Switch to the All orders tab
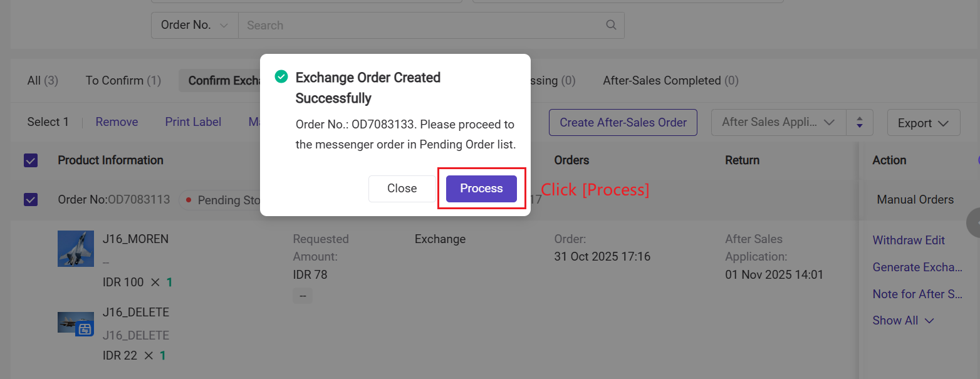Screen dimensions: 980x379 tap(43, 81)
